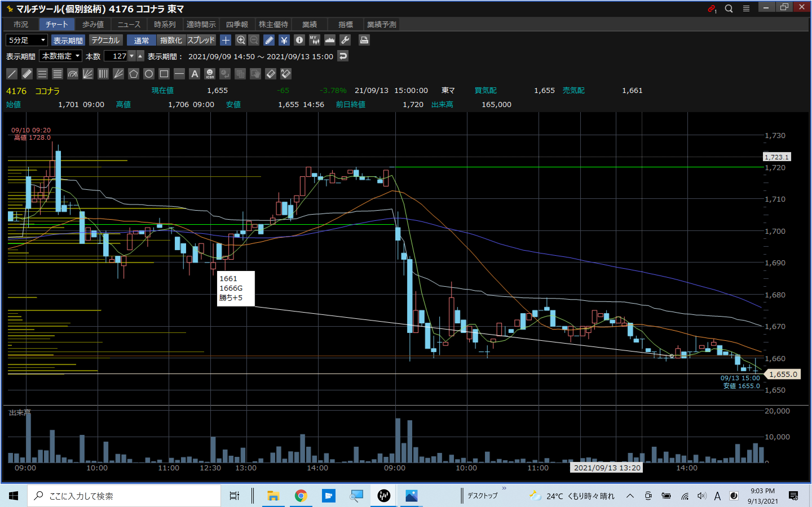The image size is (812, 507).
Task: Insert smiley icon stamp tool
Action: tap(210, 74)
